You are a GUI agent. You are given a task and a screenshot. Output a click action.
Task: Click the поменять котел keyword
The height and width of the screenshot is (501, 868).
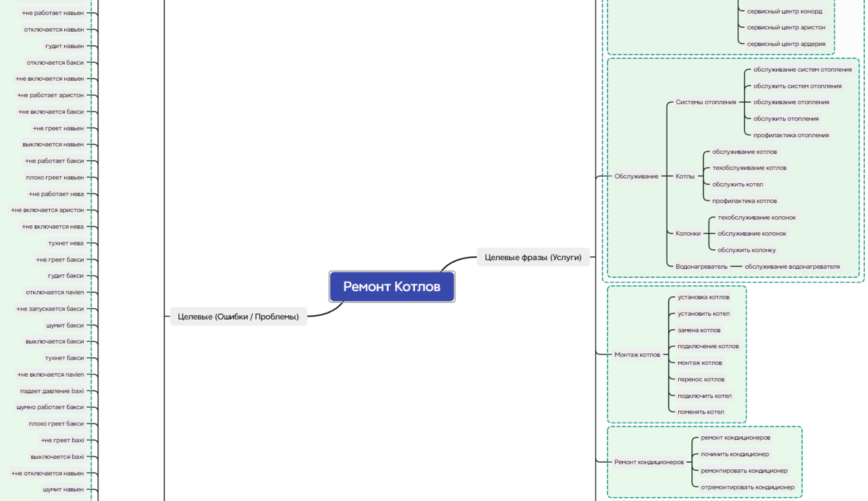[701, 412]
